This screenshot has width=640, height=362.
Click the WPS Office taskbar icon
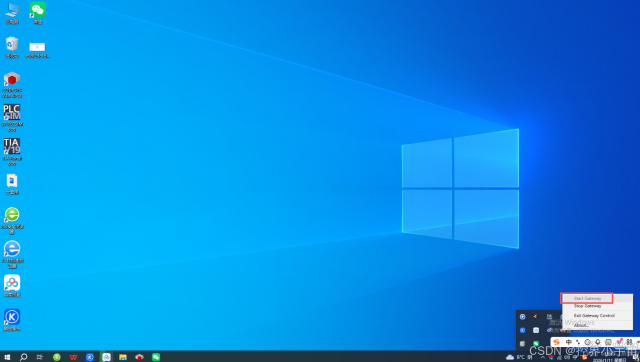click(x=73, y=357)
